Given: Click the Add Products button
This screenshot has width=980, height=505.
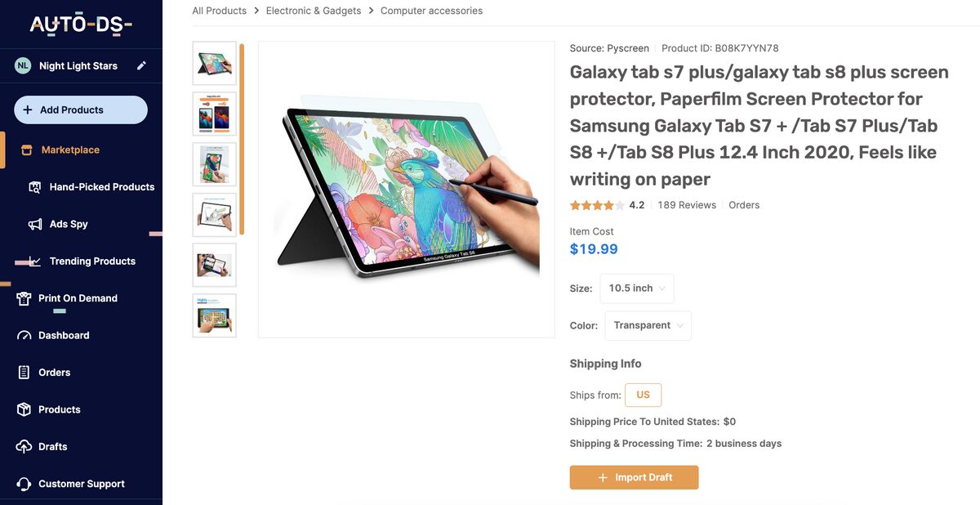Looking at the screenshot, I should [80, 109].
